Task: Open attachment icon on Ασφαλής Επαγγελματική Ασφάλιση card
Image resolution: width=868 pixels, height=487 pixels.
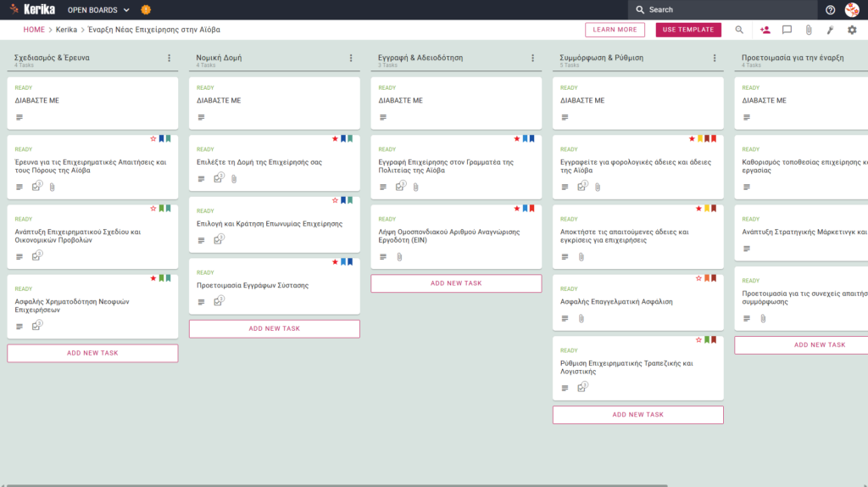Action: (581, 318)
